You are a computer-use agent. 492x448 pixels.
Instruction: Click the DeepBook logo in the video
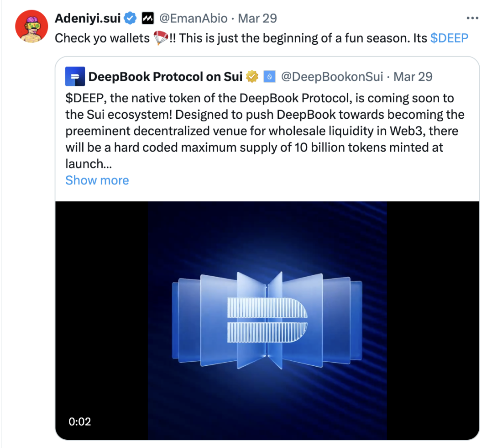point(267,320)
